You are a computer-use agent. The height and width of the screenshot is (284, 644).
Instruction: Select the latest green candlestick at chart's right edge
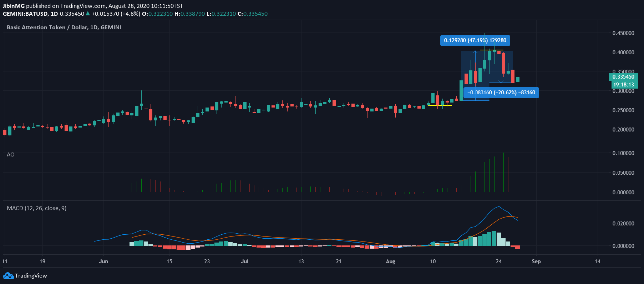tap(518, 79)
